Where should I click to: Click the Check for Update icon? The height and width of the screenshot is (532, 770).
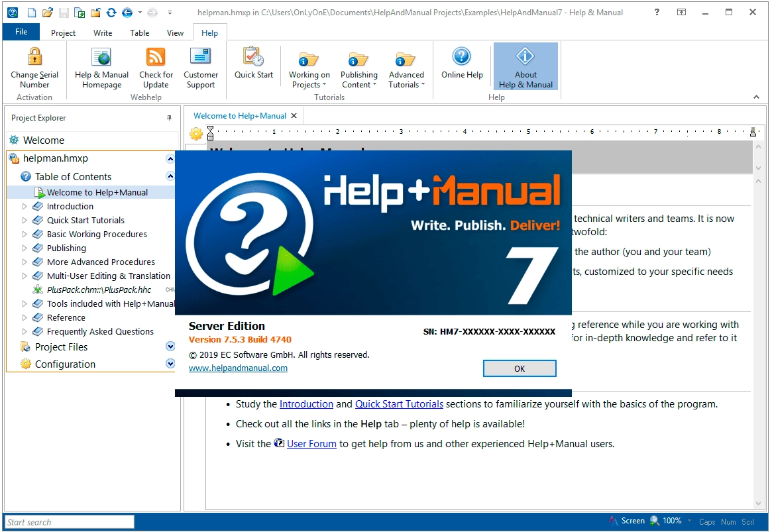tap(156, 56)
